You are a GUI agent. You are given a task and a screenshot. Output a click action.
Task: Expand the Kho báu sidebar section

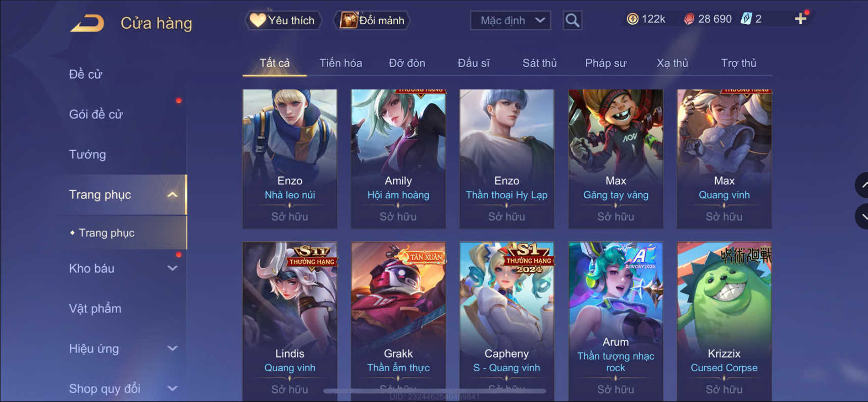(x=172, y=268)
